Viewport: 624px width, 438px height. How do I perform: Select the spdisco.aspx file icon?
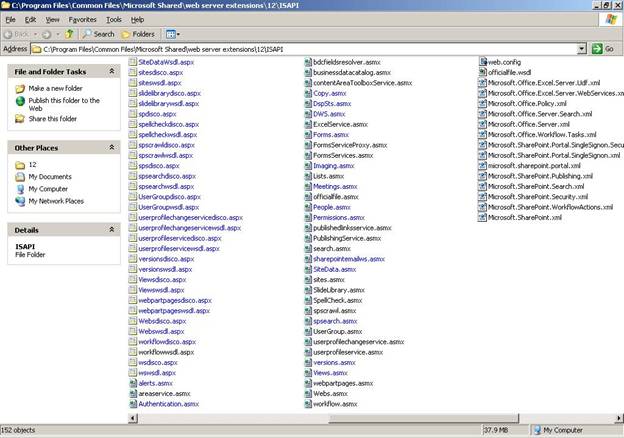point(133,114)
